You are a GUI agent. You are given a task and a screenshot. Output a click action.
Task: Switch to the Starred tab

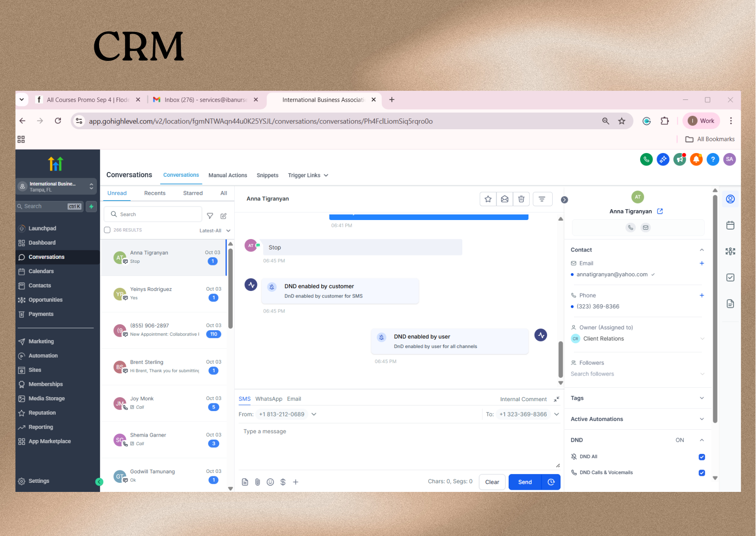(193, 193)
